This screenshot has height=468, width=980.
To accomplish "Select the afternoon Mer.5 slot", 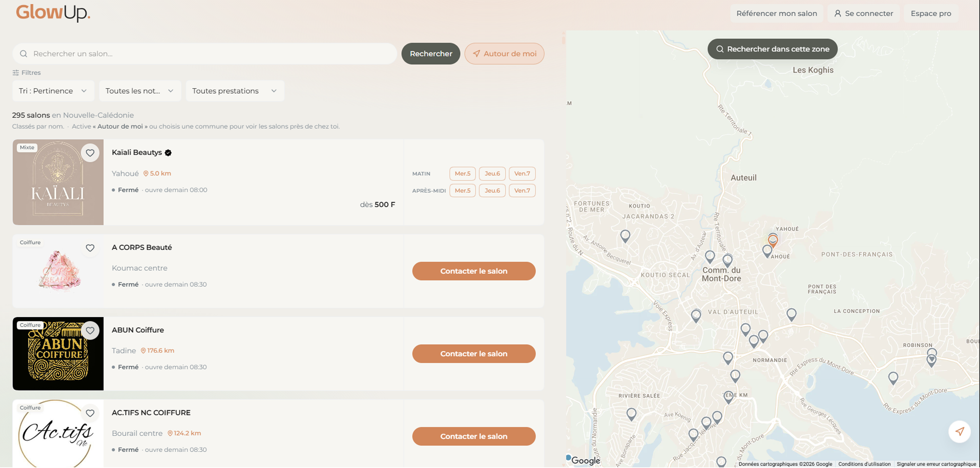I will 462,191.
